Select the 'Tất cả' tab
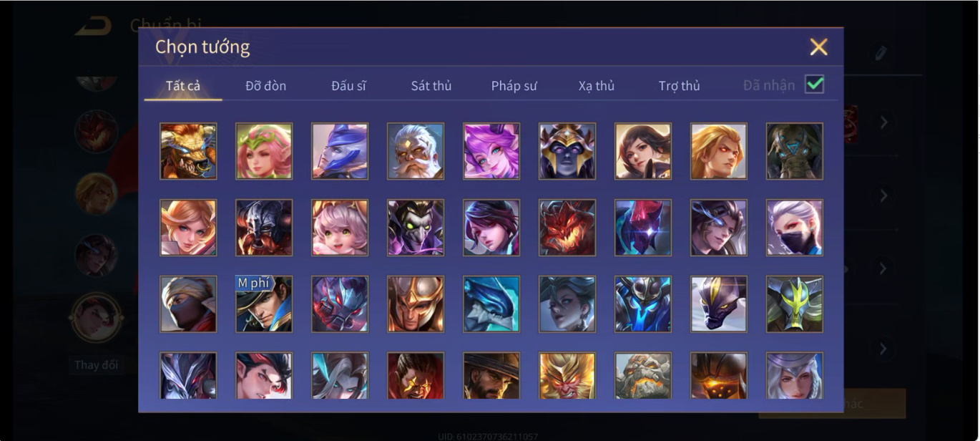980x441 pixels. (x=183, y=86)
